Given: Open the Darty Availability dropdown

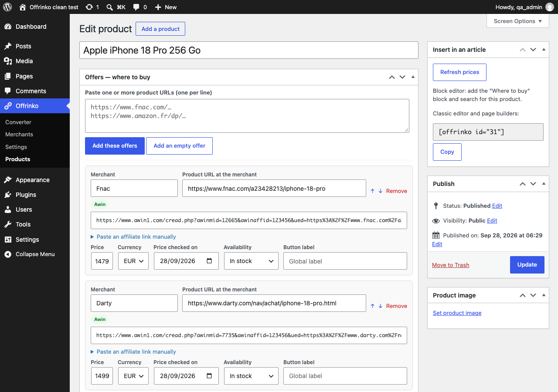Looking at the screenshot, I should click(x=251, y=376).
